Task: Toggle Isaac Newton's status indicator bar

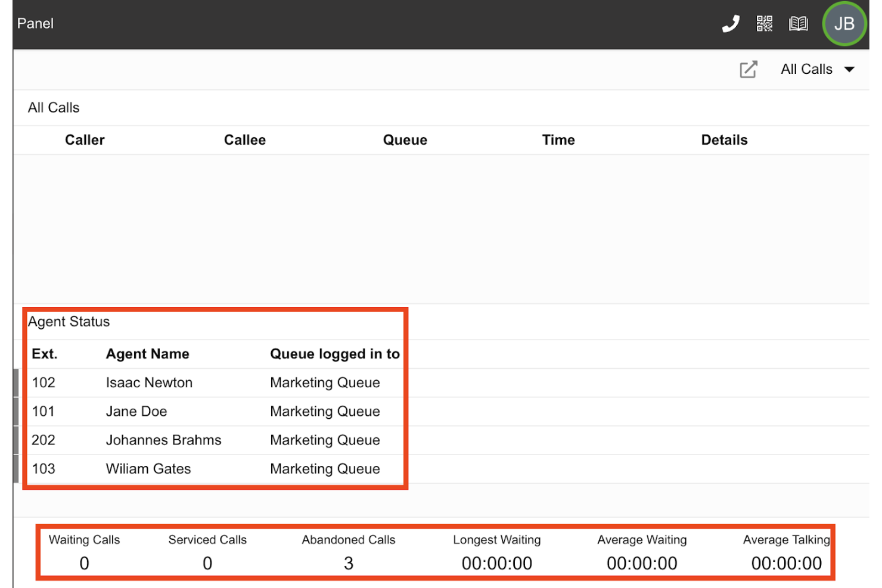Action: pyautogui.click(x=15, y=382)
